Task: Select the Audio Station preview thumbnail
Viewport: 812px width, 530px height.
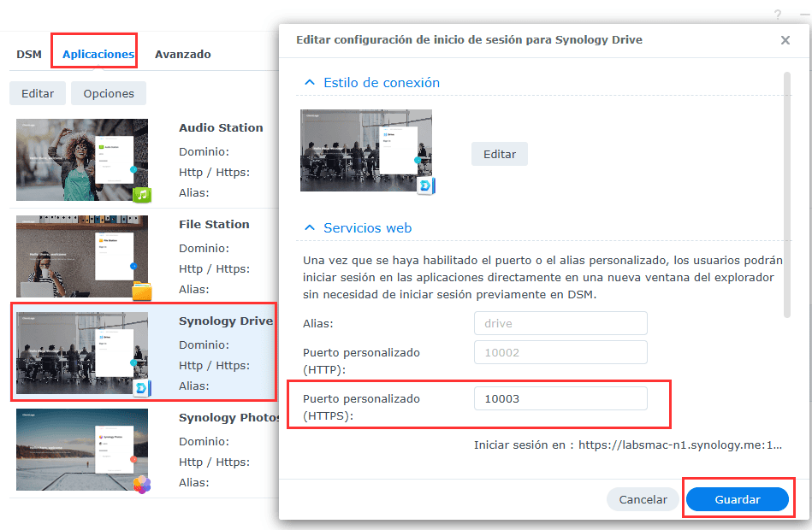Action: pos(81,160)
